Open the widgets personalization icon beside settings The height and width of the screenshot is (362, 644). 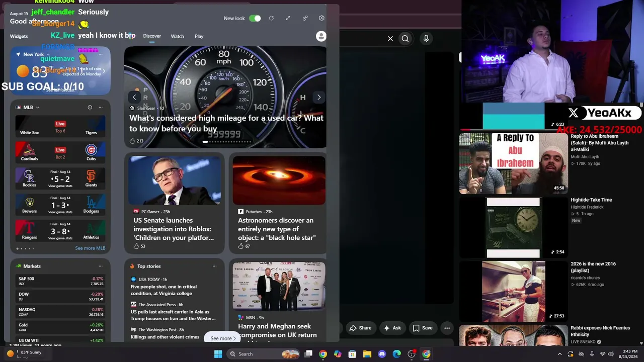(x=305, y=18)
